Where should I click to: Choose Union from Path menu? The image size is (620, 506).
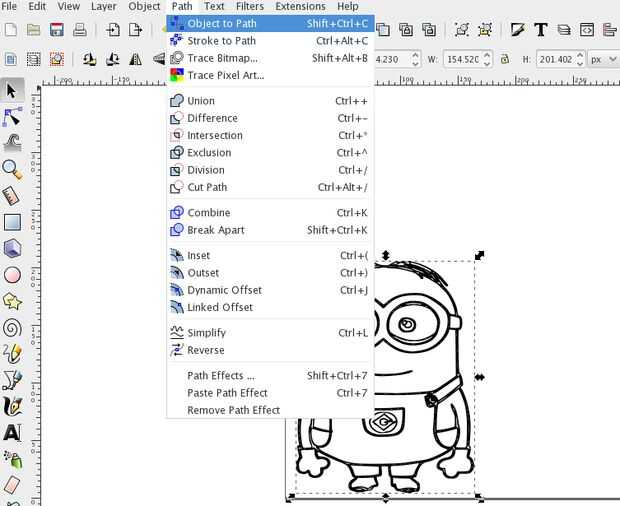click(x=270, y=101)
